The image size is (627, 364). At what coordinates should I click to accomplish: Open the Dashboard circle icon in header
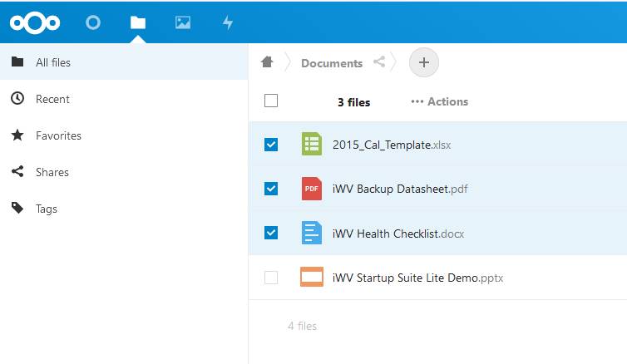93,22
